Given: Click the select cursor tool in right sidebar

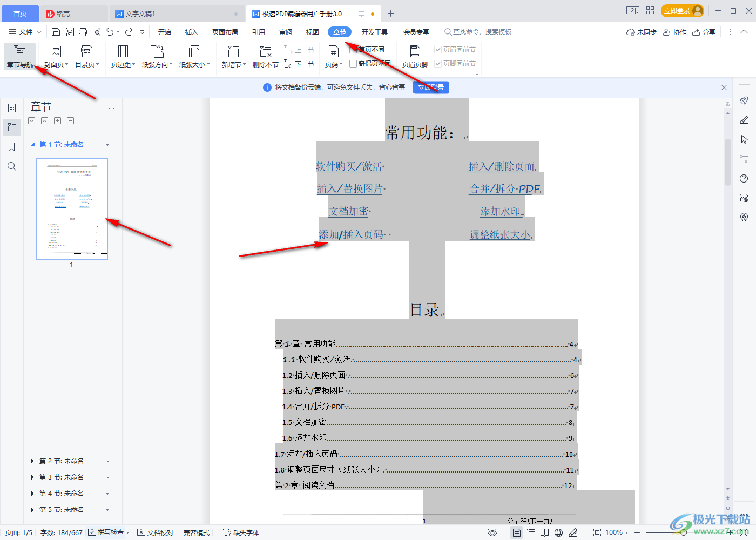Looking at the screenshot, I should pyautogui.click(x=744, y=139).
